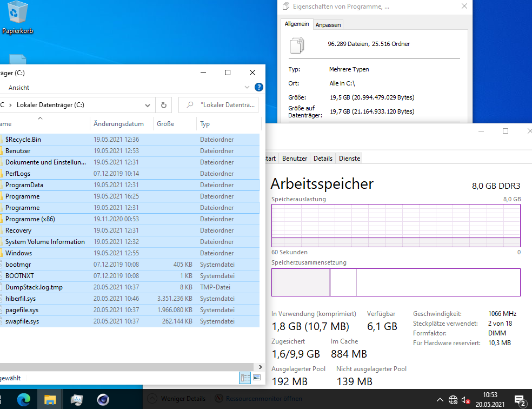The width and height of the screenshot is (532, 409).
Task: Select the $Recycle.Bin folder
Action: 130,140
